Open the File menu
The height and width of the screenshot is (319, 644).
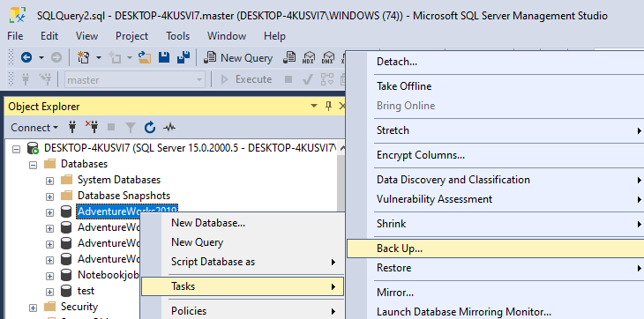tap(15, 36)
